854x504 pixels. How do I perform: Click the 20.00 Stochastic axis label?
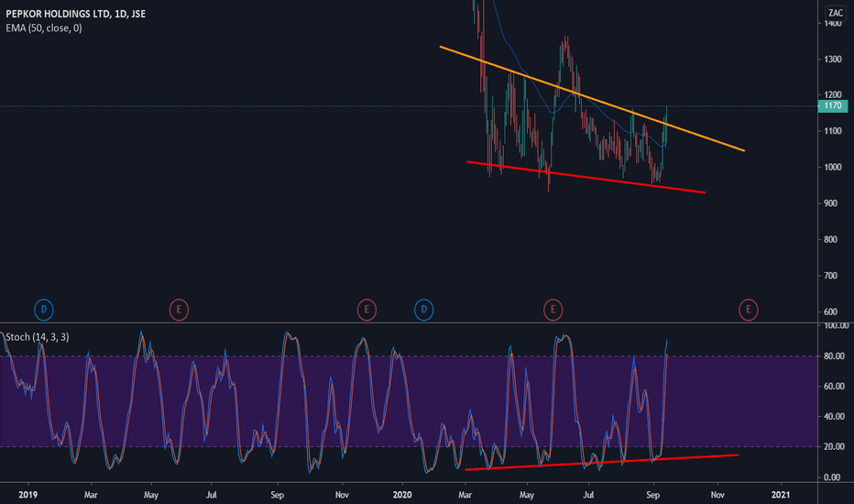coord(835,447)
